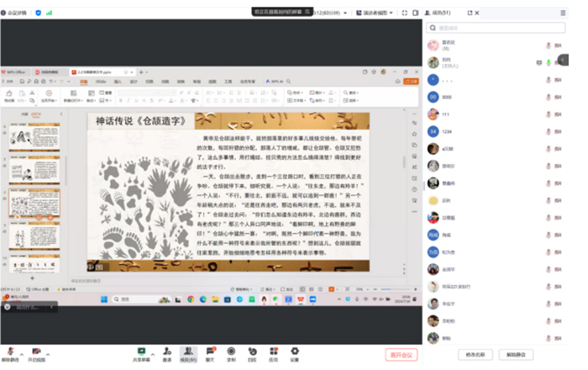
Task: Select the iSlide ribbon tab in shared WPS
Action: pos(101,82)
